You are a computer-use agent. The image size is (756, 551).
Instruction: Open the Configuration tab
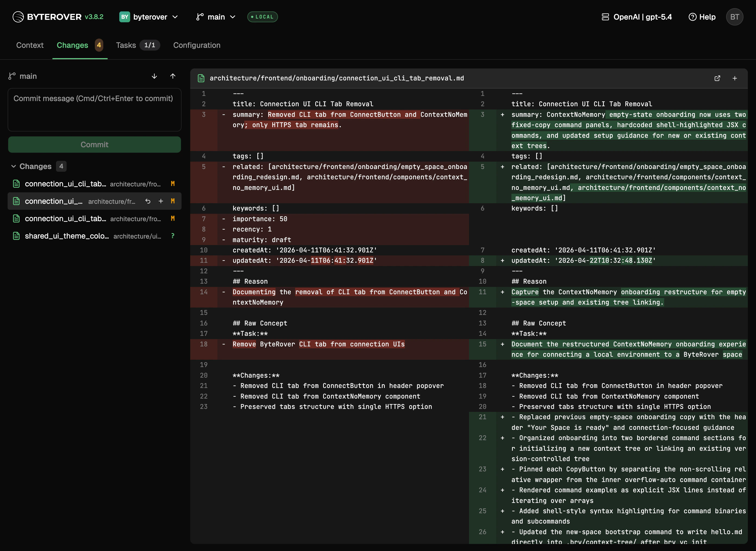coord(196,45)
